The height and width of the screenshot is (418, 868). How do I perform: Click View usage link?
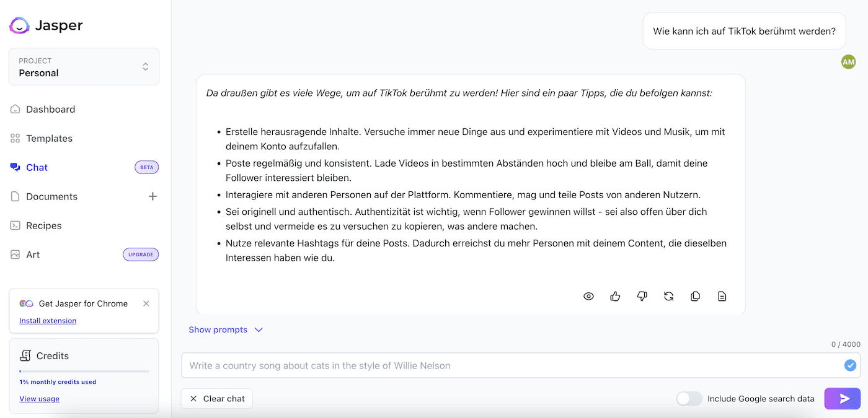[39, 399]
